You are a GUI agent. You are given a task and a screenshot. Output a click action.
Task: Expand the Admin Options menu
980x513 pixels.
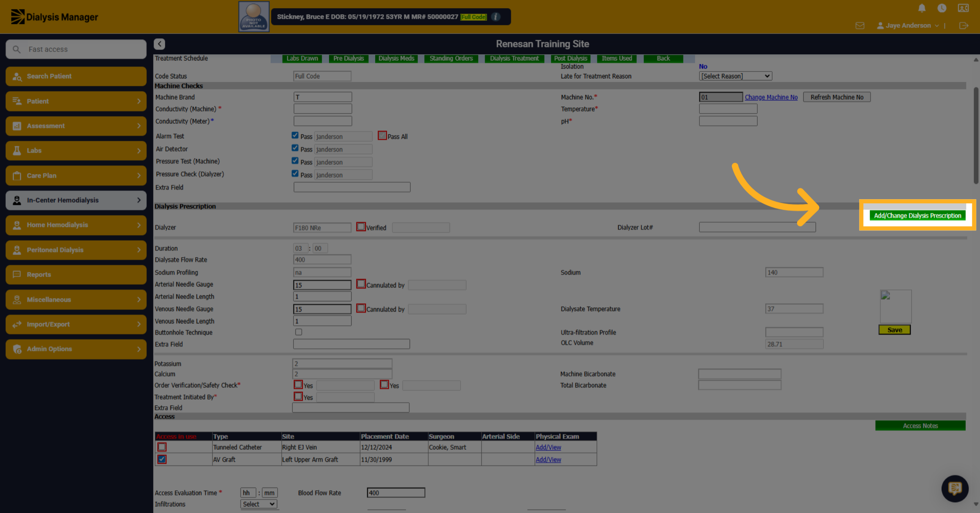point(76,349)
